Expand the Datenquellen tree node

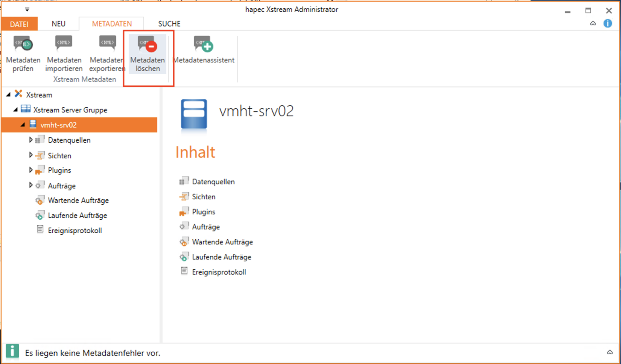pos(31,139)
